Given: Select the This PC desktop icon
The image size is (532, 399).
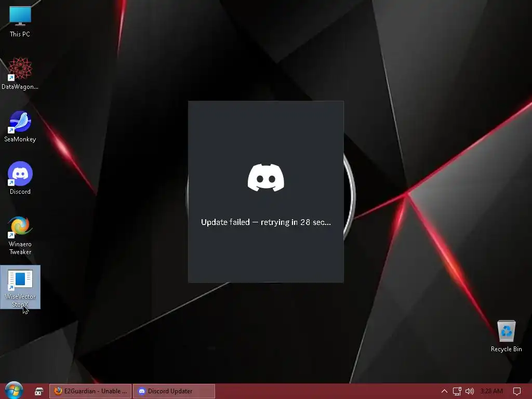Looking at the screenshot, I should 20,21.
